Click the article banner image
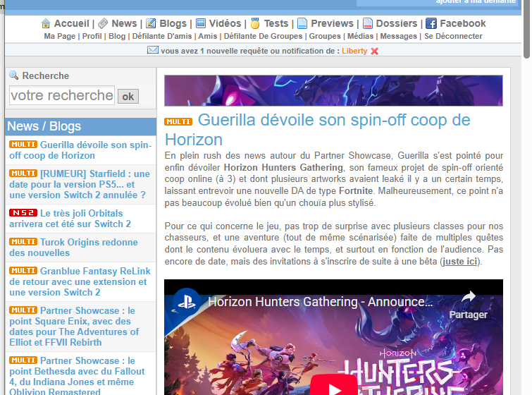This screenshot has width=532, height=395. [x=333, y=91]
